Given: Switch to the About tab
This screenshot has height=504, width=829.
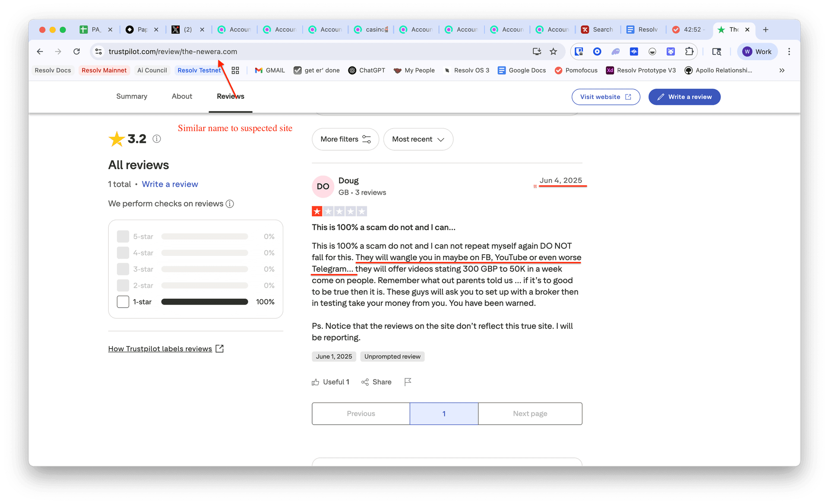Looking at the screenshot, I should pos(182,96).
